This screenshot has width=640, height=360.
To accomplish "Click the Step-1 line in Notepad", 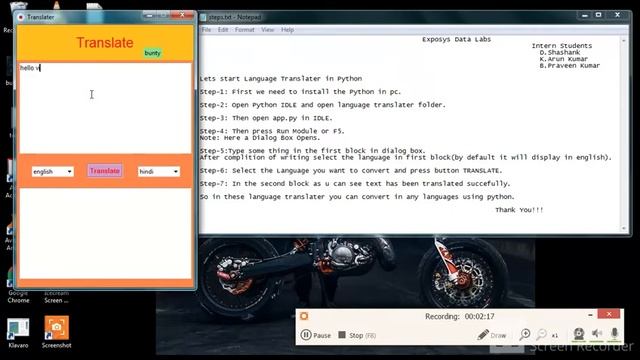I will click(300, 92).
